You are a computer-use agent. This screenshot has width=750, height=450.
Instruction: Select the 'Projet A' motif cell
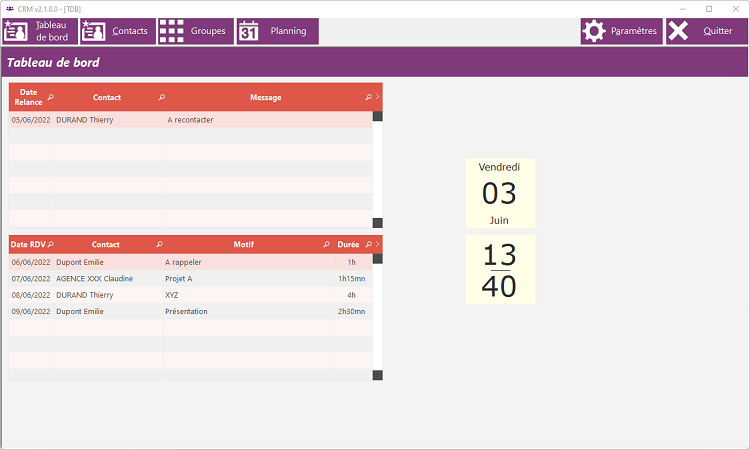click(247, 278)
